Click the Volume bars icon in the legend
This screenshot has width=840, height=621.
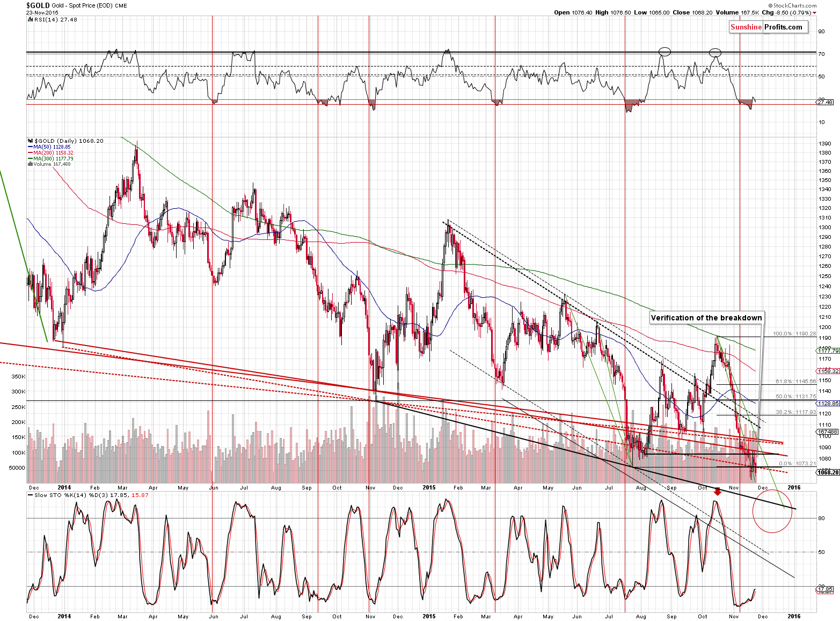30,164
